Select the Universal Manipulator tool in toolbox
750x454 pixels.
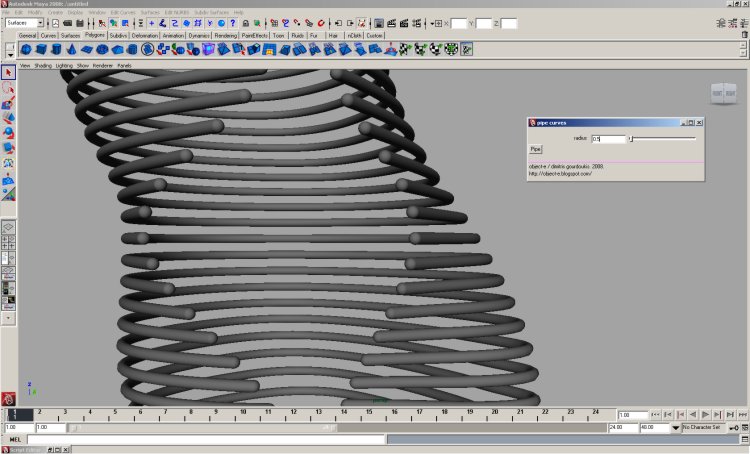click(x=8, y=164)
